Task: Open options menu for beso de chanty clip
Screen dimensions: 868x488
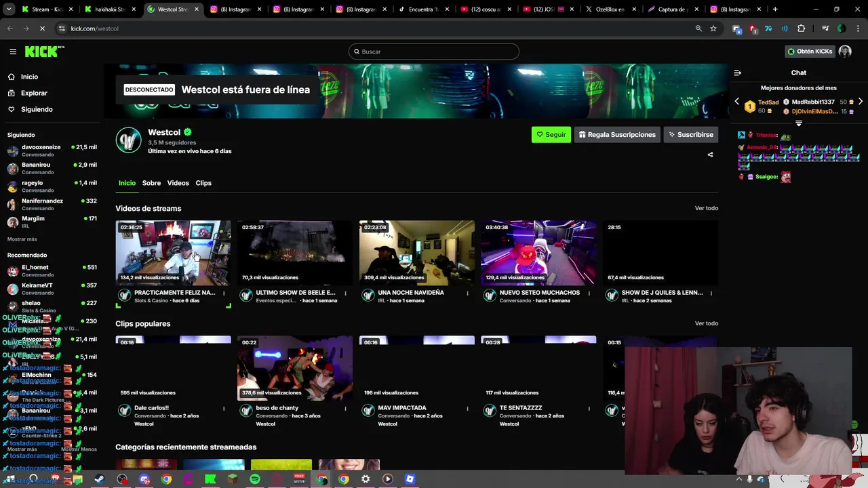Action: coord(345,409)
